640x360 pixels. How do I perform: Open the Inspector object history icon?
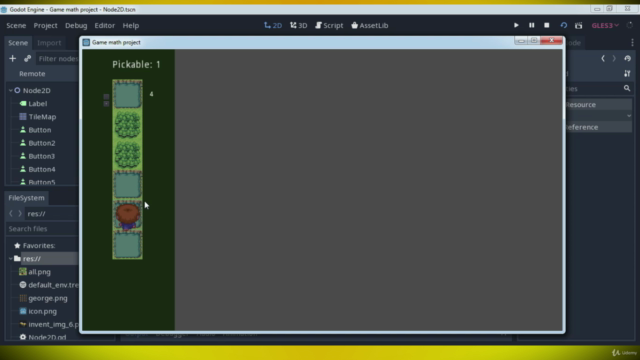(627, 58)
